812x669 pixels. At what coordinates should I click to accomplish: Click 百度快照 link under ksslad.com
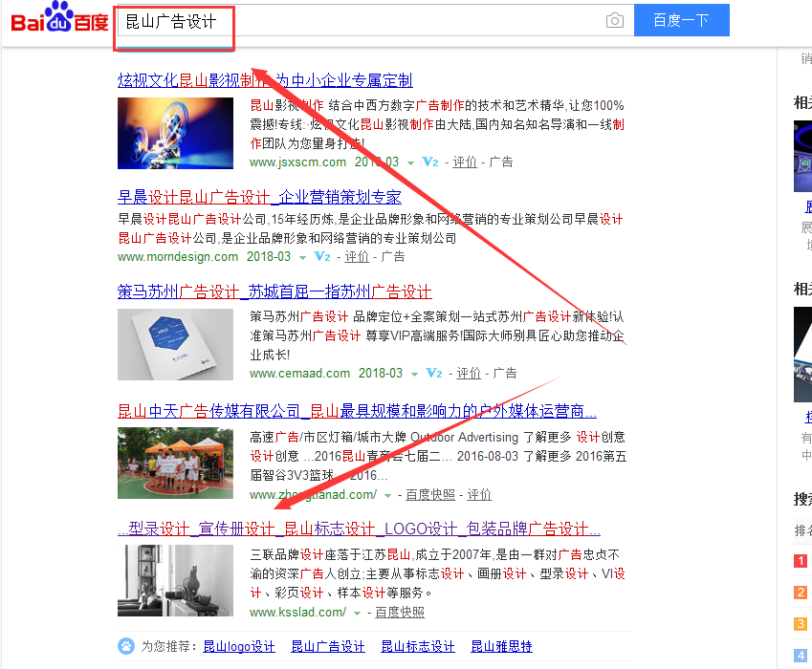click(400, 612)
